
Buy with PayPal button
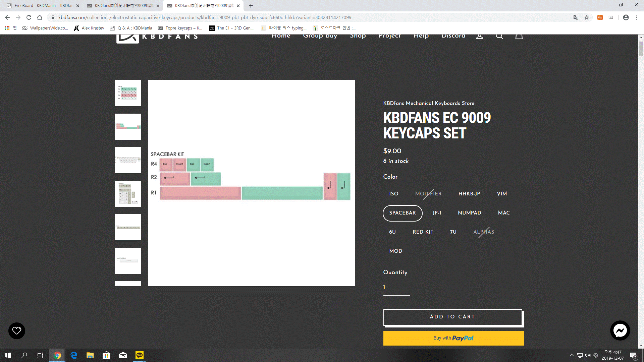453,338
